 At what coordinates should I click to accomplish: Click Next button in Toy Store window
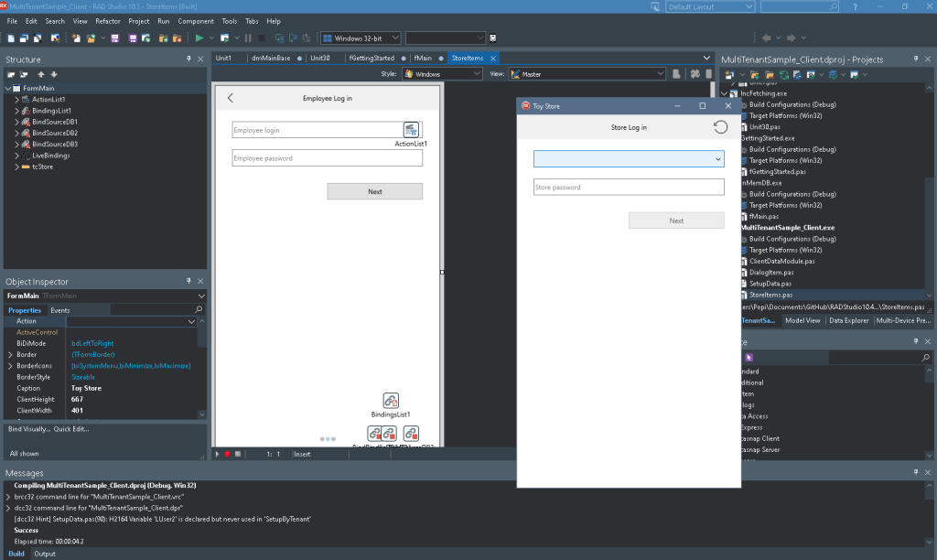pyautogui.click(x=676, y=221)
